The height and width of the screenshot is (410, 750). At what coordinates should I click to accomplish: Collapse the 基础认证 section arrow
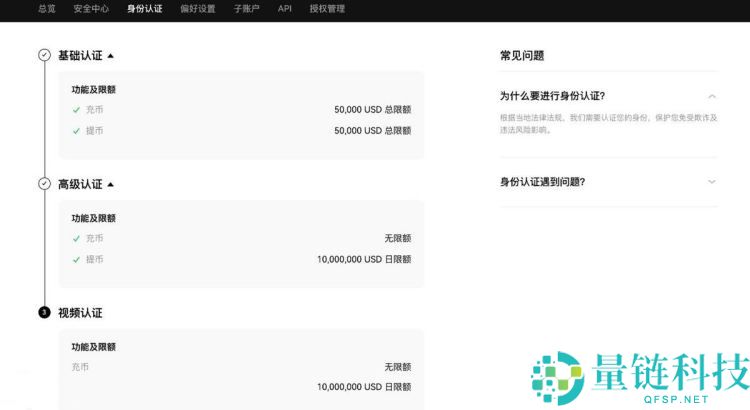pos(110,56)
